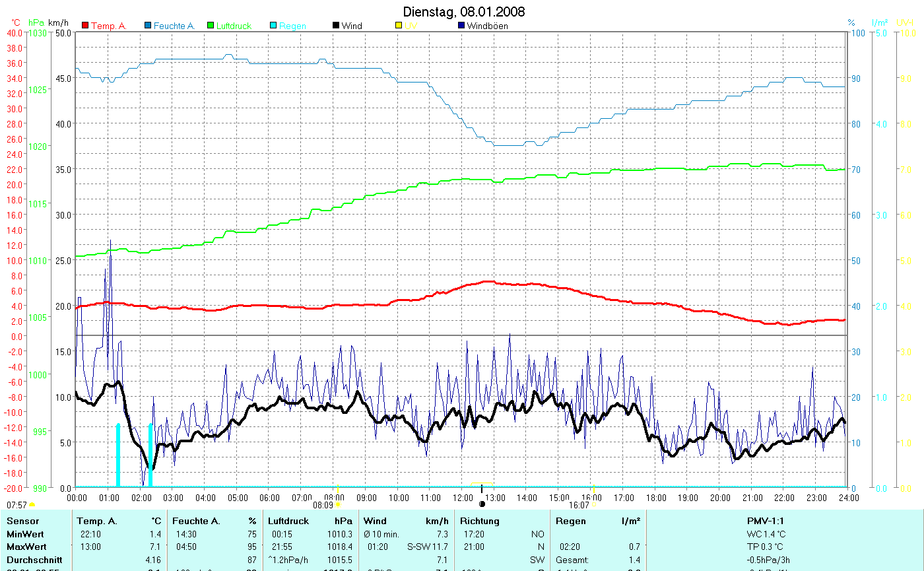Click the 12:00 label on time axis
This screenshot has width=924, height=571.
coord(463,497)
